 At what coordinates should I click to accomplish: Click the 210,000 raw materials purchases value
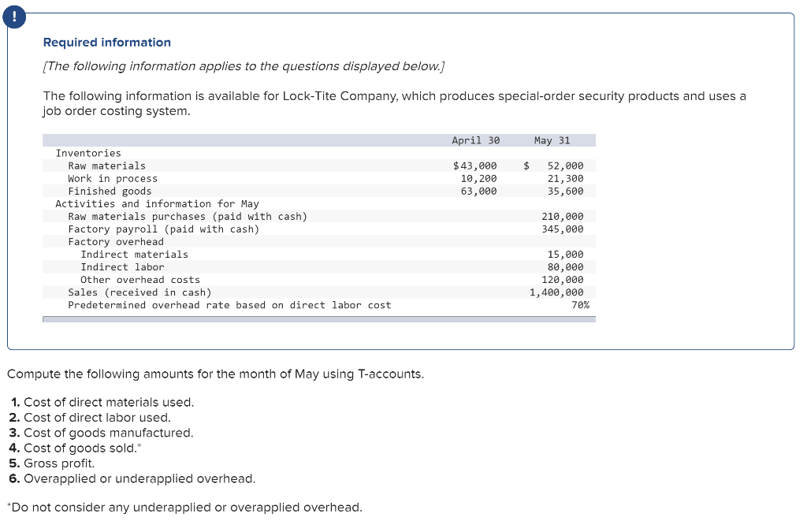pos(563,216)
